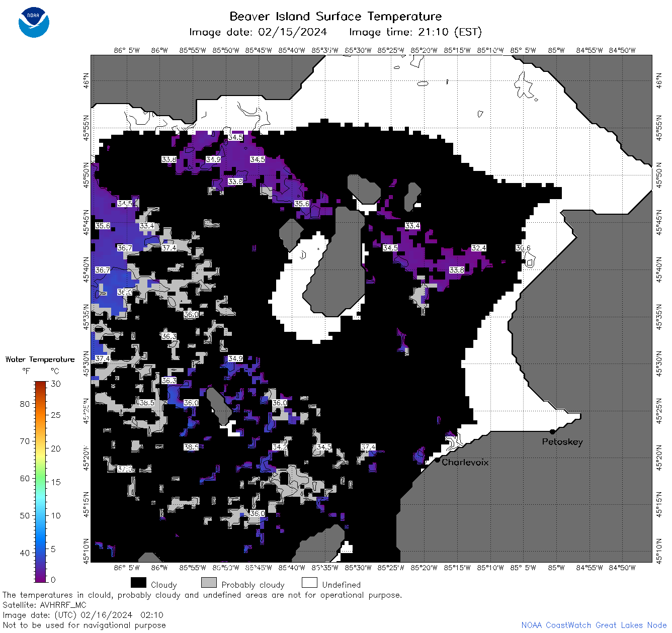Viewport: 672px width, 633px height.
Task: Select the black Cloudy legend swatch
Action: 138,583
